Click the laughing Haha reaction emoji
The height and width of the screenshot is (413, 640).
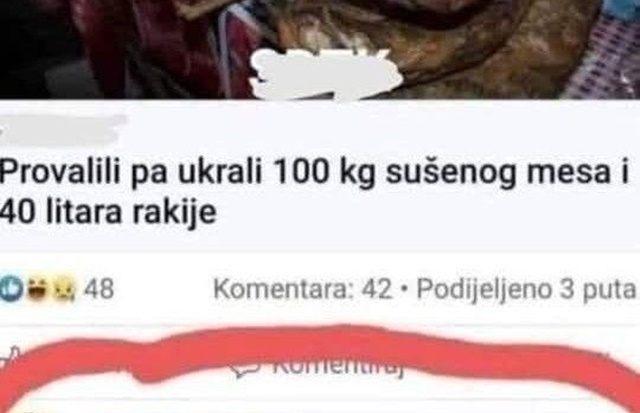coord(38,289)
